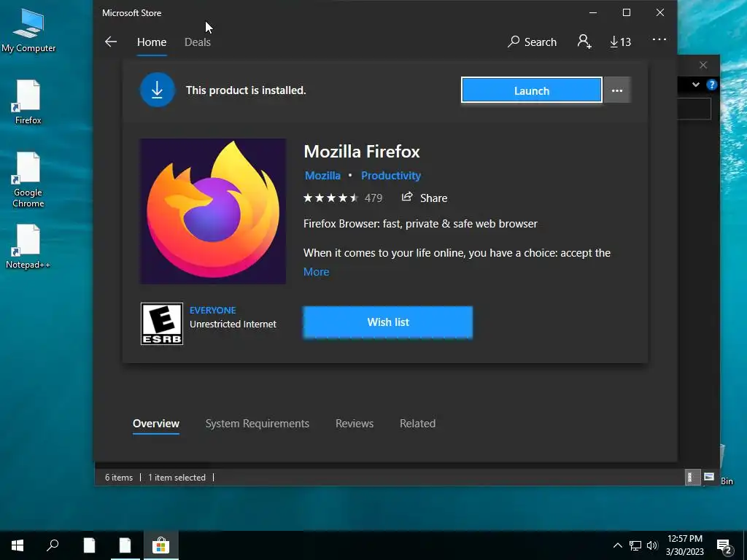Click the first blank file taskbar icon
Viewport: 747px width, 560px height.
(x=89, y=545)
